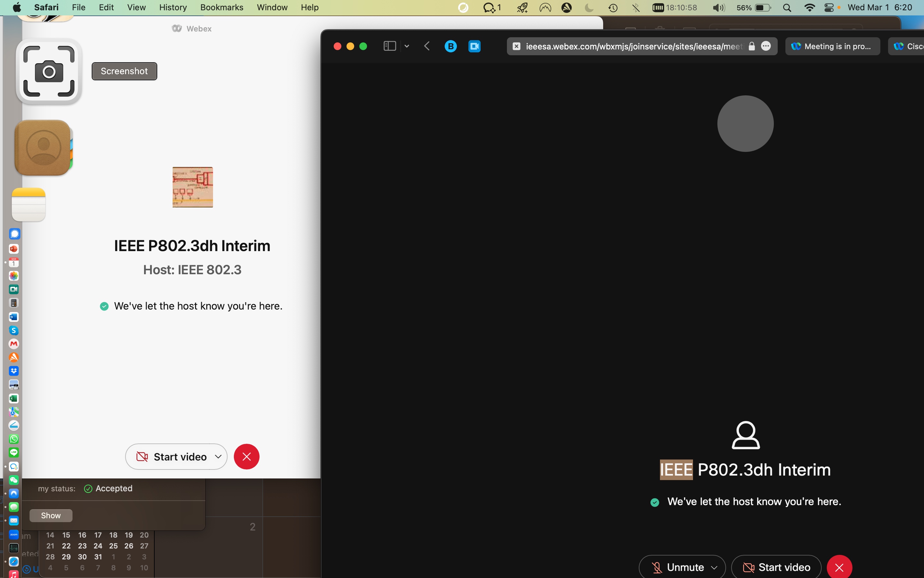Select date 31 in the mini calendar
Image resolution: width=924 pixels, height=578 pixels.
(98, 556)
